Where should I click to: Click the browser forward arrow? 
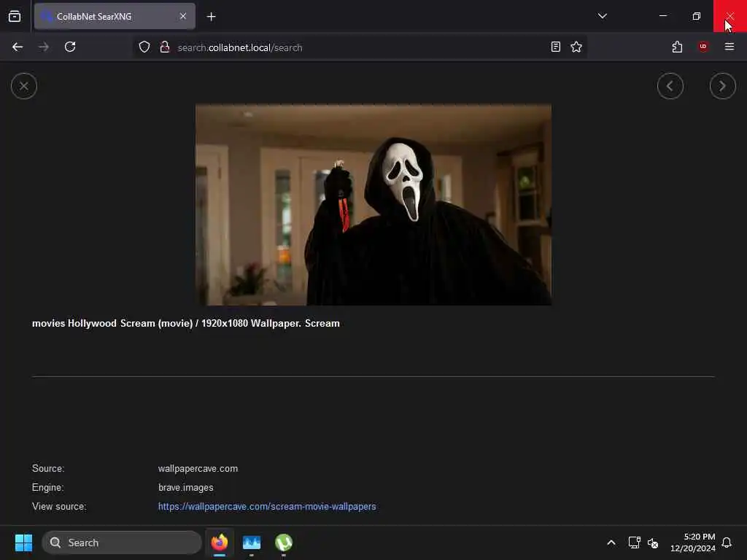pos(43,47)
